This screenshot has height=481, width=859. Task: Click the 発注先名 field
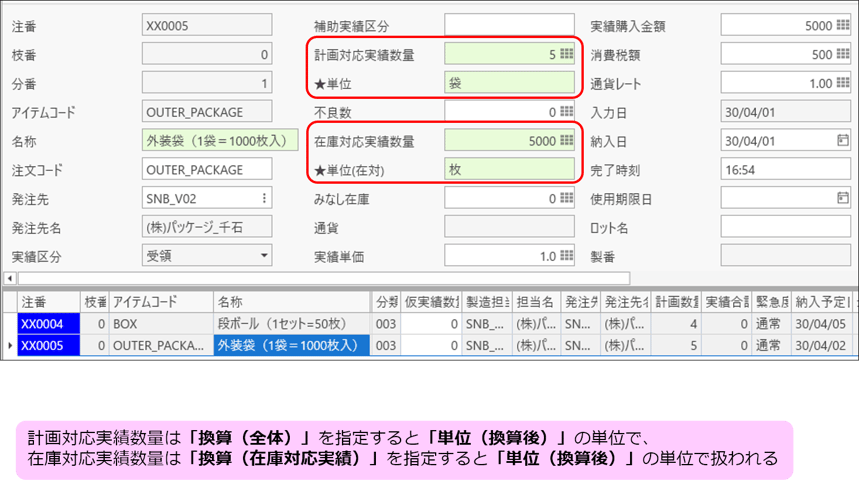(207, 227)
